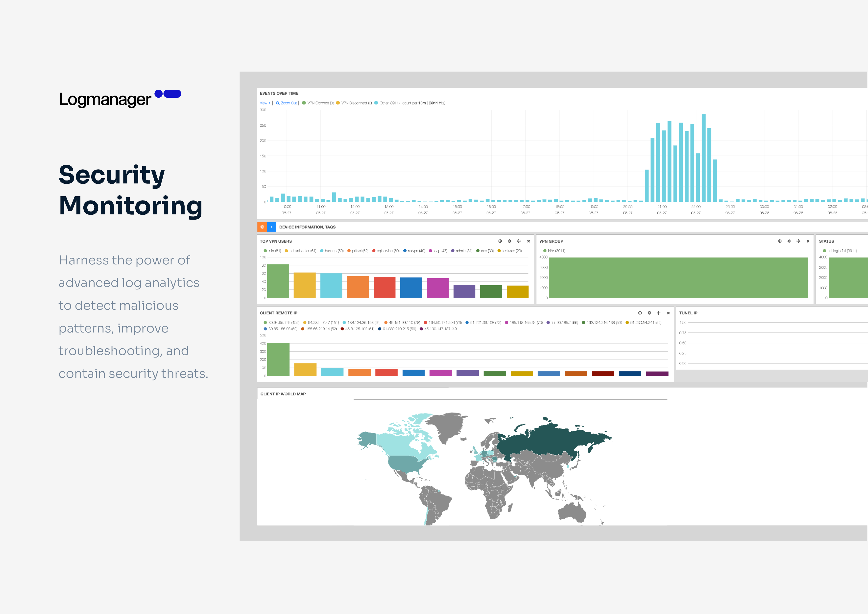This screenshot has width=868, height=614.
Task: Click inspect icon in Top VPN Users panel
Action: coord(500,241)
